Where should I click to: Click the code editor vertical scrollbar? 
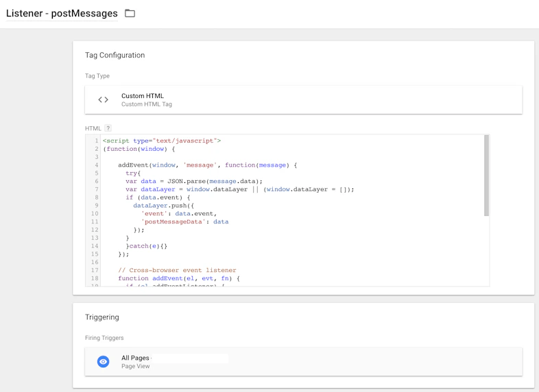(x=486, y=175)
